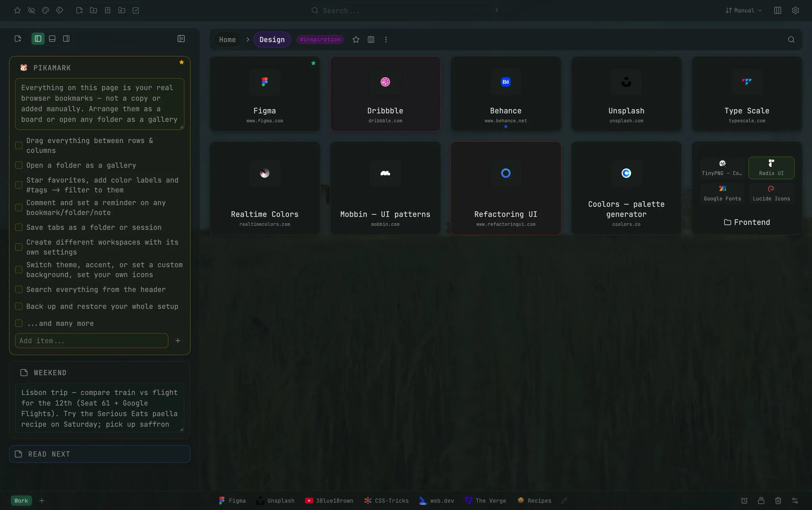Screen dimensions: 812x510
Task: Click the green star on Figma card
Action: (x=313, y=63)
